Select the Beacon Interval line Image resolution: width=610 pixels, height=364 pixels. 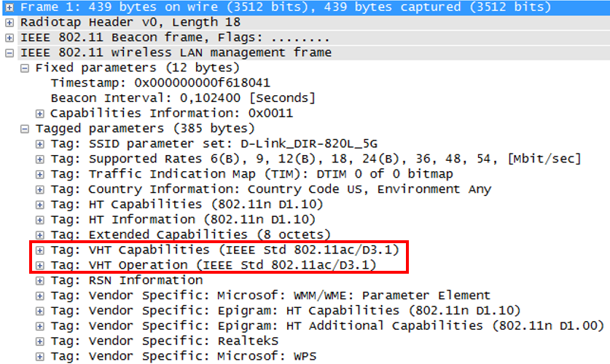coord(182,98)
